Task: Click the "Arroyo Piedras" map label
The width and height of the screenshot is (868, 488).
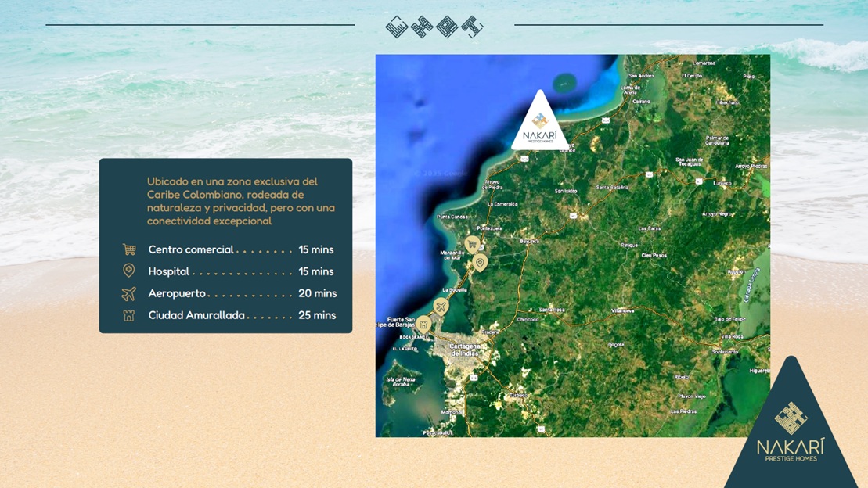Action: [x=751, y=166]
